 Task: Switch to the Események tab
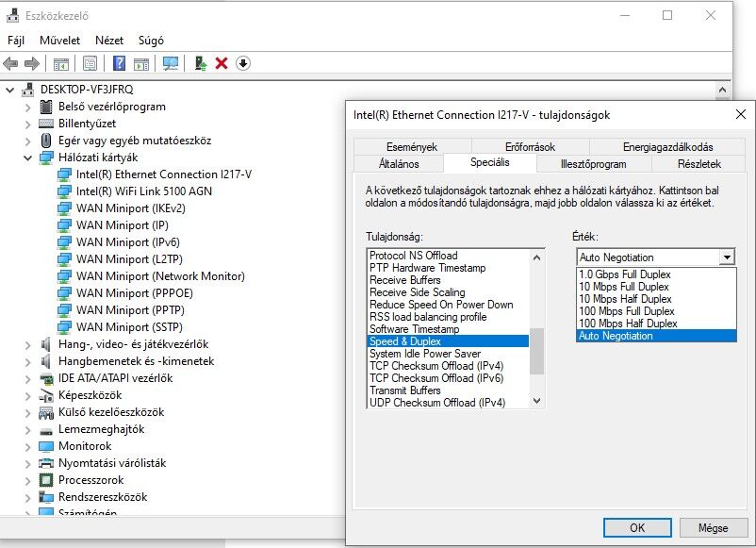412,146
